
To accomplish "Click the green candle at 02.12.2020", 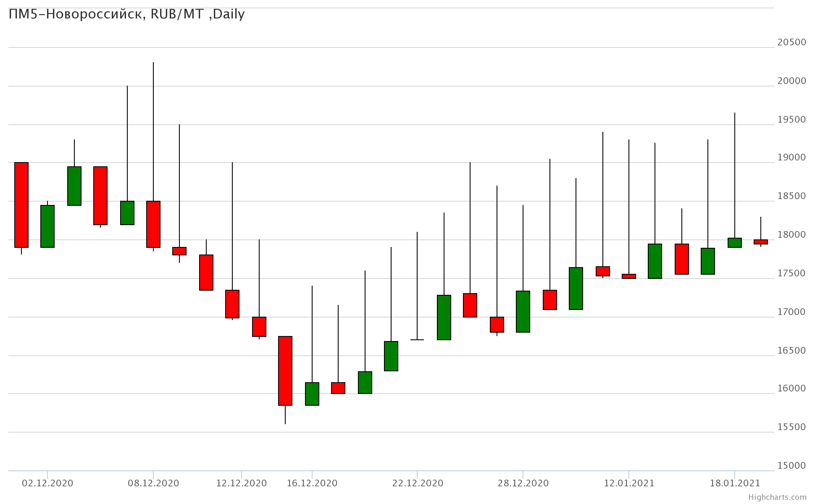I will [x=47, y=226].
